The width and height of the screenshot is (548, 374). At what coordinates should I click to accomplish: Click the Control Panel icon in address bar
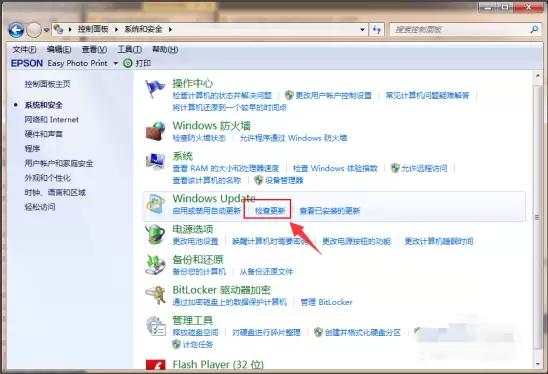point(58,29)
